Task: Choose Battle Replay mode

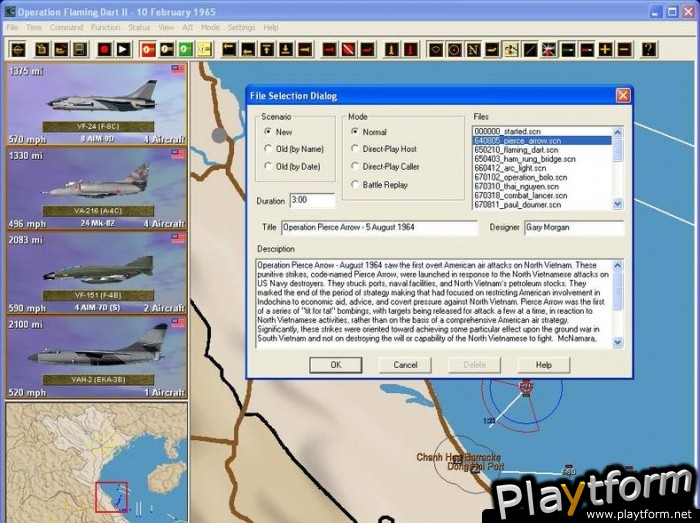Action: (x=355, y=184)
